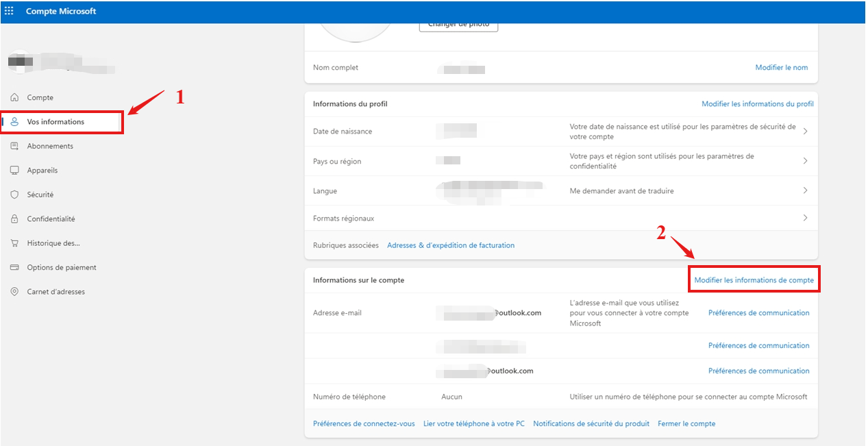Click the Numéro de téléphone label
Image resolution: width=868 pixels, height=446 pixels.
coord(349,397)
